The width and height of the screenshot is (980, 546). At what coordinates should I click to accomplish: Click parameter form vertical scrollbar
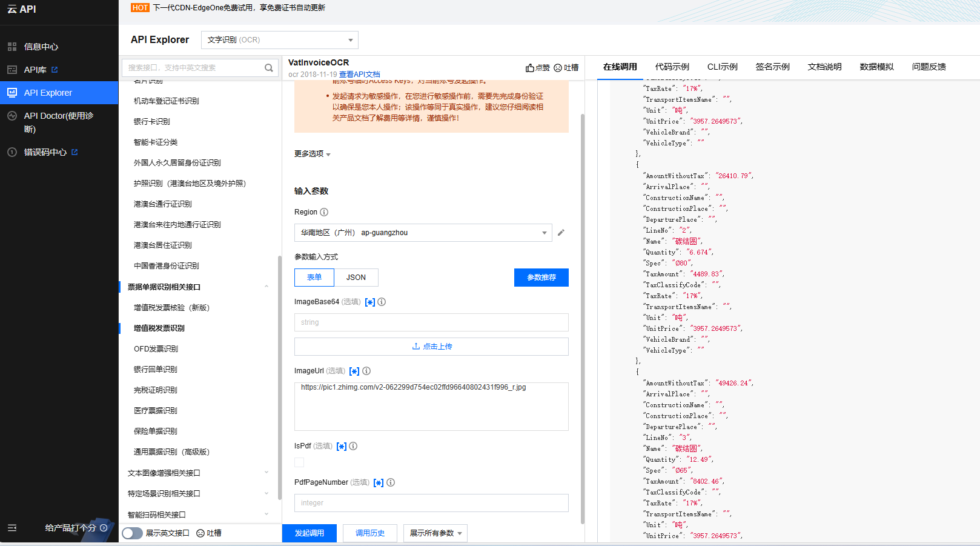tap(583, 318)
